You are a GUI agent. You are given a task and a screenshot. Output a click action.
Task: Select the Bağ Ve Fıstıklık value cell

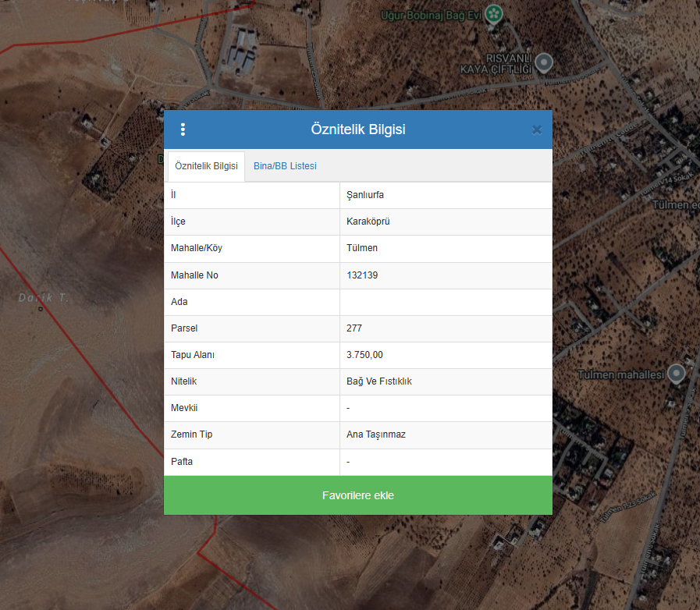tap(446, 381)
